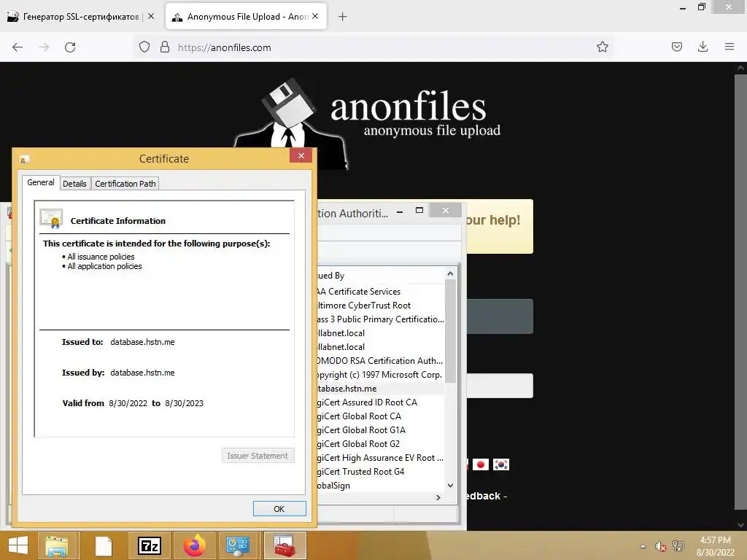
Task: Open the Firefox hamburger menu
Action: pyautogui.click(x=729, y=47)
